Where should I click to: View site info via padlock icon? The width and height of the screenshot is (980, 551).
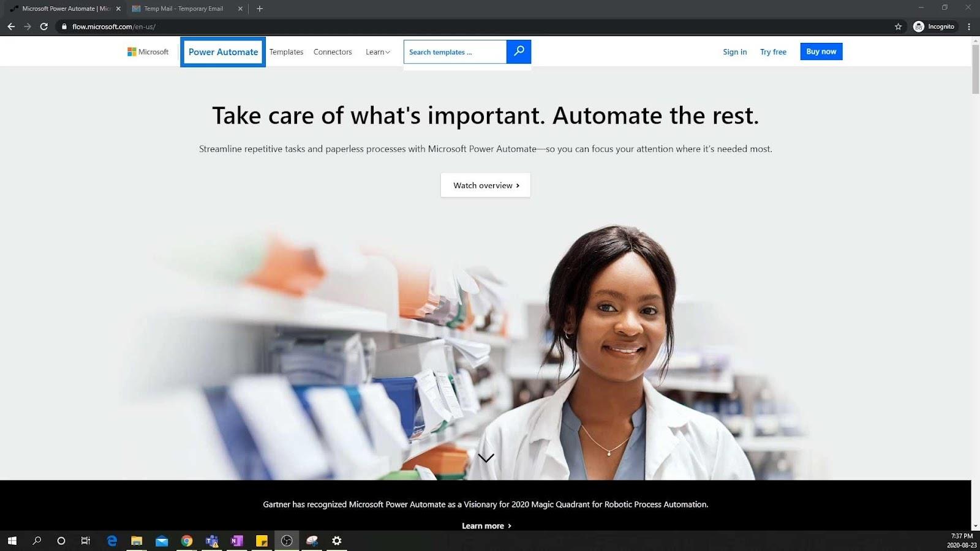coord(64,26)
